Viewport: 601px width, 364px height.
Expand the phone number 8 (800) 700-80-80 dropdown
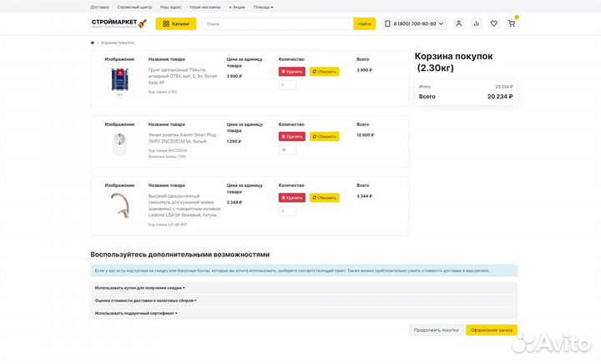point(415,23)
